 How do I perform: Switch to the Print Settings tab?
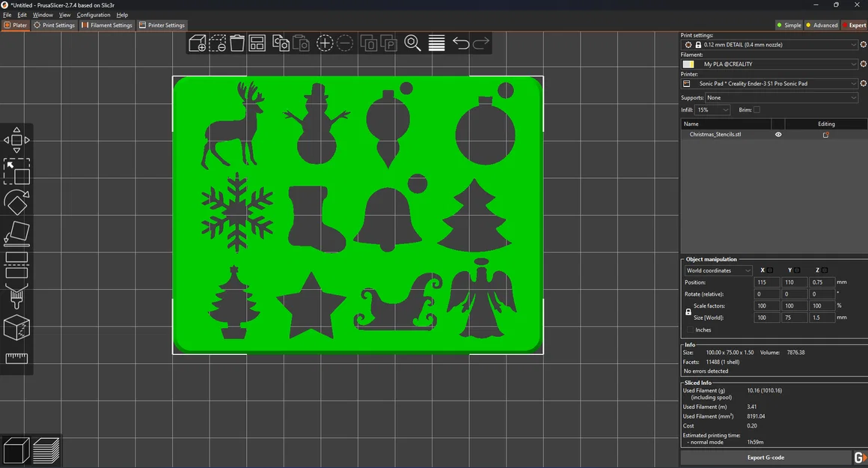(54, 25)
